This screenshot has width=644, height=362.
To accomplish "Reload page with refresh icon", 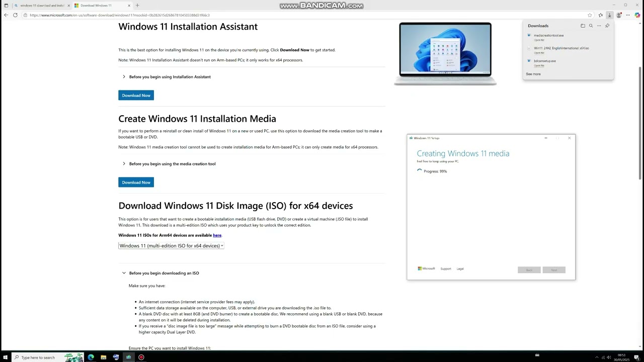I will [15, 15].
